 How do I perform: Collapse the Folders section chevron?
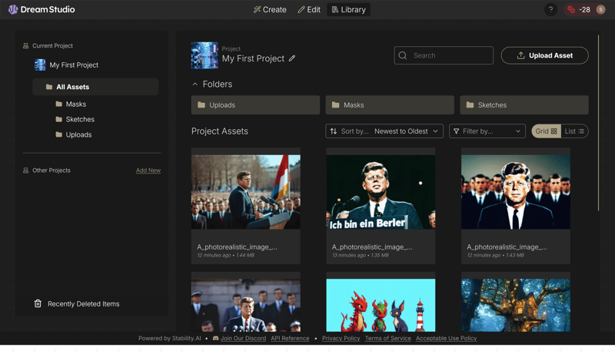pyautogui.click(x=195, y=84)
